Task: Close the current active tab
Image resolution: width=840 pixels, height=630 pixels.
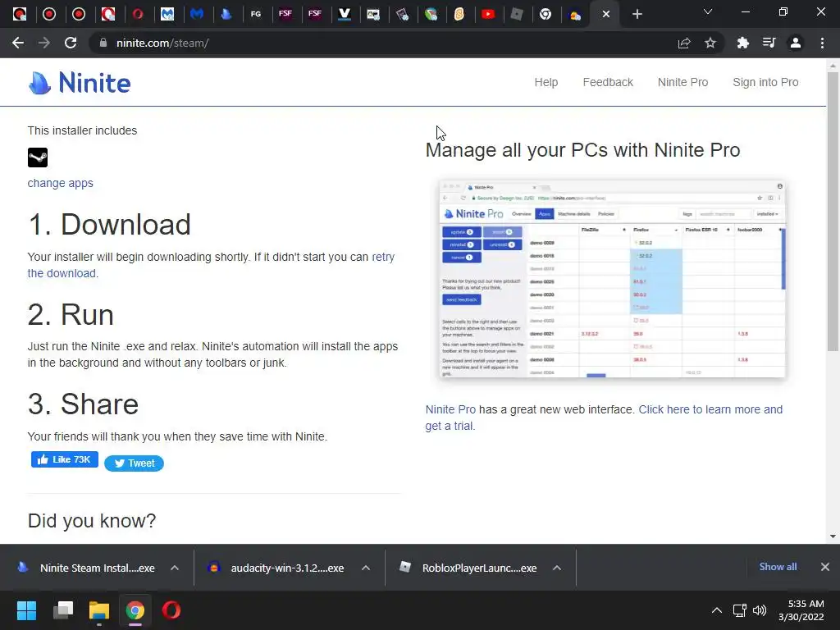Action: (x=606, y=15)
